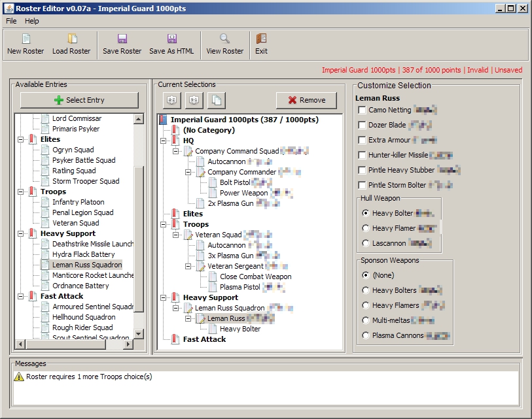Select Leman Russ Squadron in Available Entries

tap(87, 265)
